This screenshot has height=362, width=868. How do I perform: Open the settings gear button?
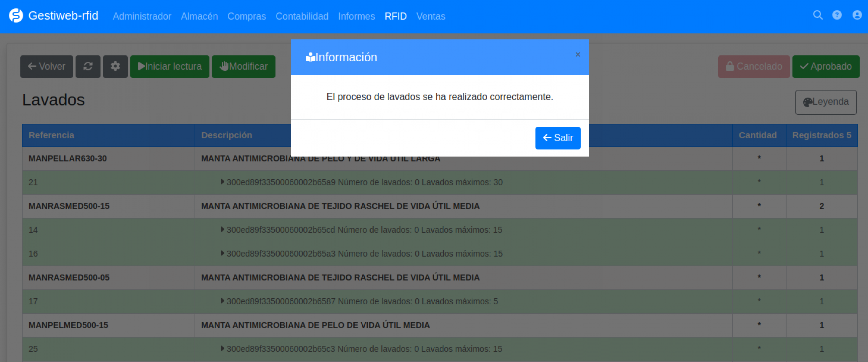coord(115,66)
